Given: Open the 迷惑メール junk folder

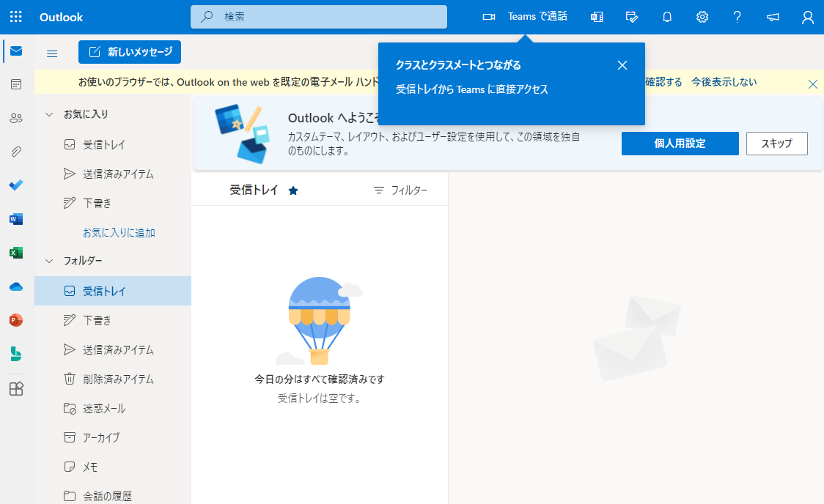Looking at the screenshot, I should point(113,409).
